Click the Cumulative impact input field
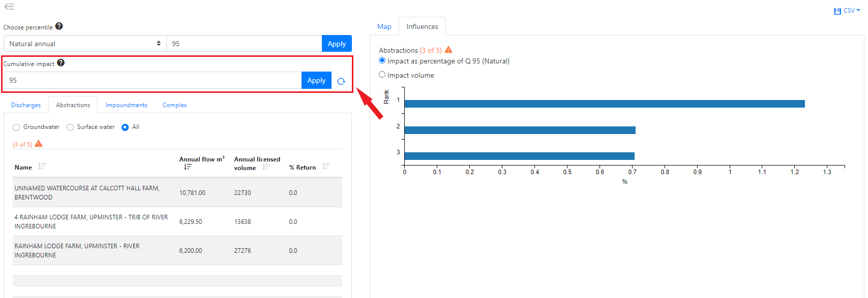 (153, 80)
